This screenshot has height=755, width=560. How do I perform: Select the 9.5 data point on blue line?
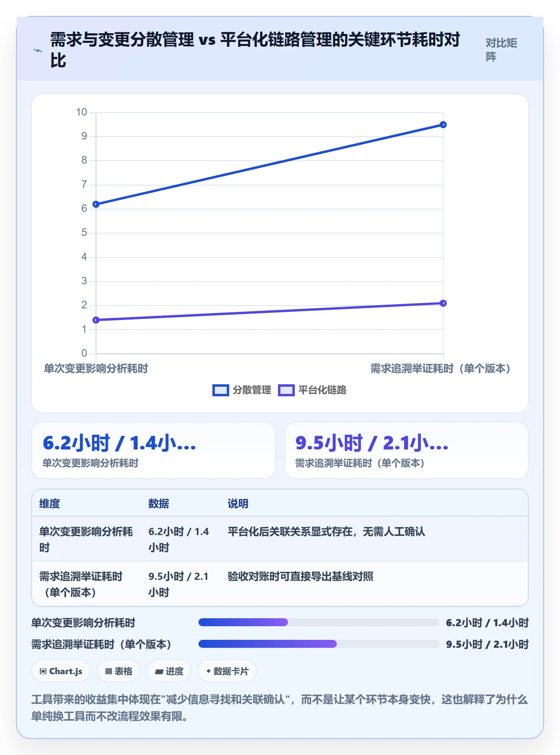443,125
